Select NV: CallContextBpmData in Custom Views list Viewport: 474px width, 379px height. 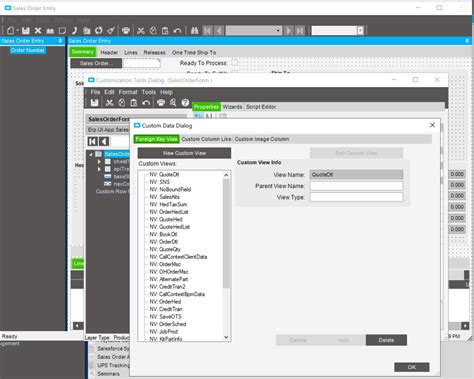(177, 294)
